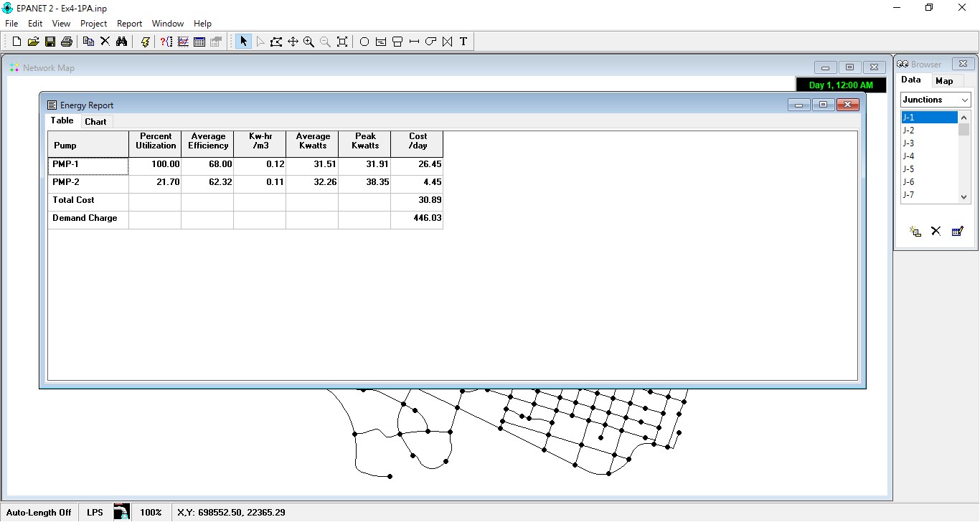Select the Text Label tool
980x522 pixels.
tap(463, 41)
